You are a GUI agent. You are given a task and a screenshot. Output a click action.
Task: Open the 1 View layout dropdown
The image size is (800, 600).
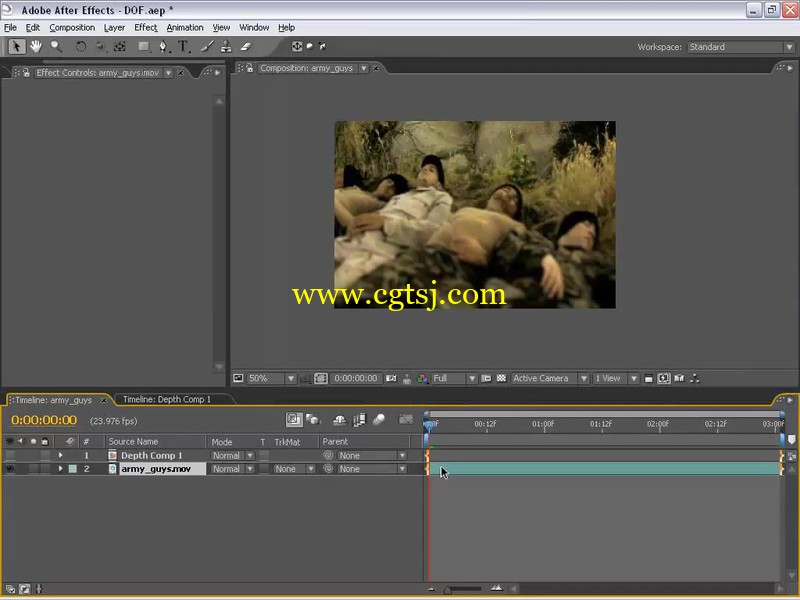click(x=616, y=379)
